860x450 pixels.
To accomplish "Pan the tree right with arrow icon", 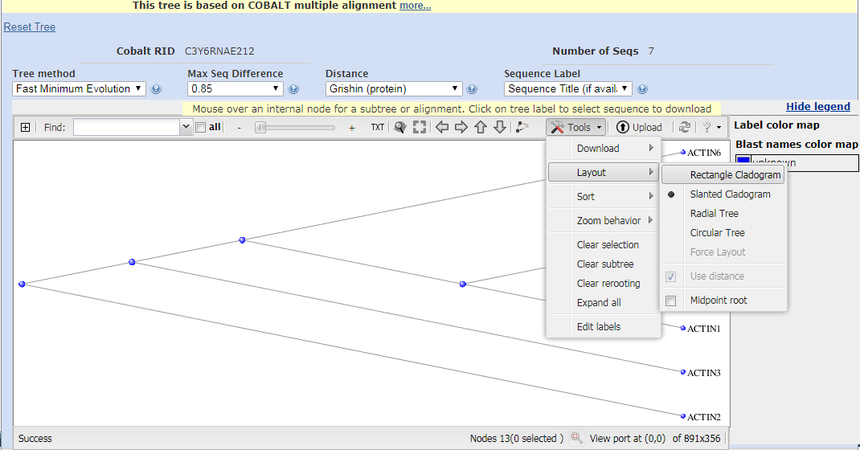I will [461, 127].
